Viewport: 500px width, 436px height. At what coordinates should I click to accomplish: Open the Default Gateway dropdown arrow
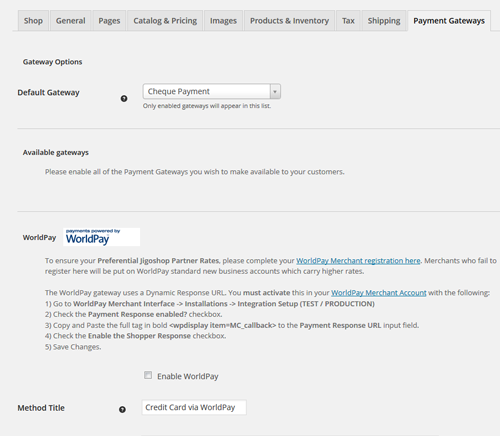pyautogui.click(x=275, y=91)
